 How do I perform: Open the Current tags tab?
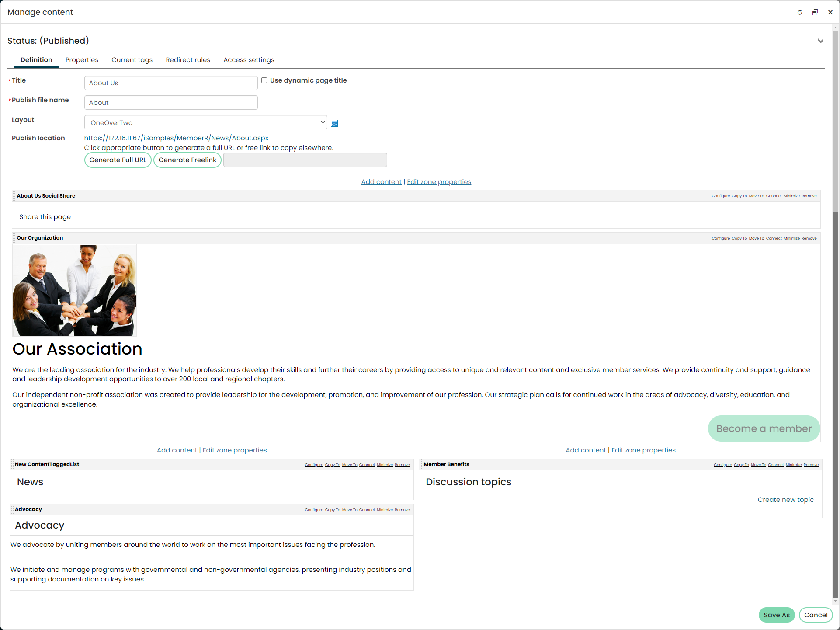coord(132,60)
